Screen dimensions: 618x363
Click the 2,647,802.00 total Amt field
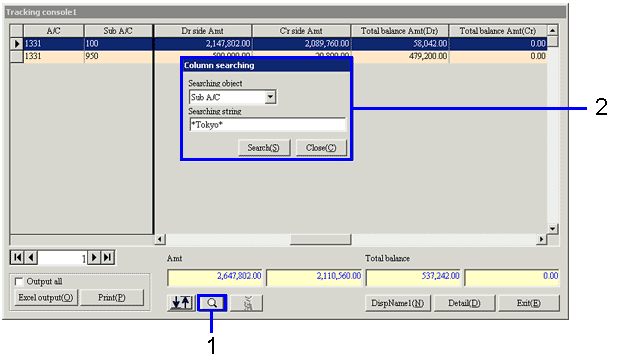(x=215, y=277)
